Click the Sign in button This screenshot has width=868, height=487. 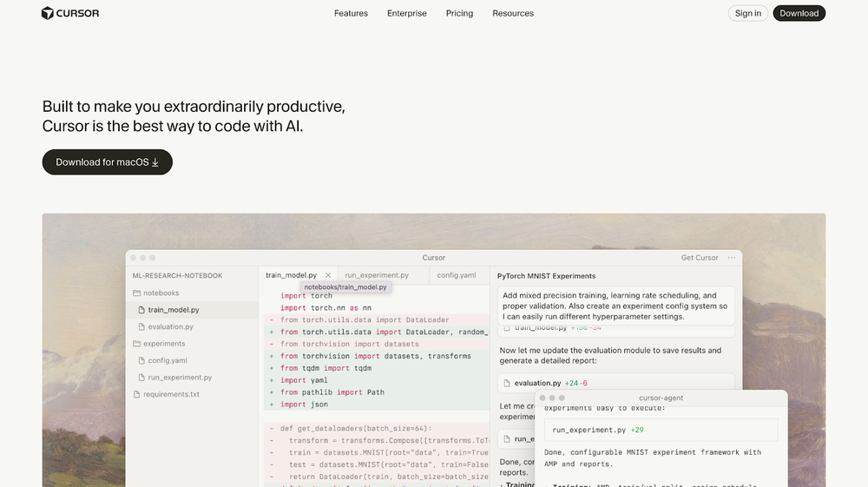click(x=747, y=13)
